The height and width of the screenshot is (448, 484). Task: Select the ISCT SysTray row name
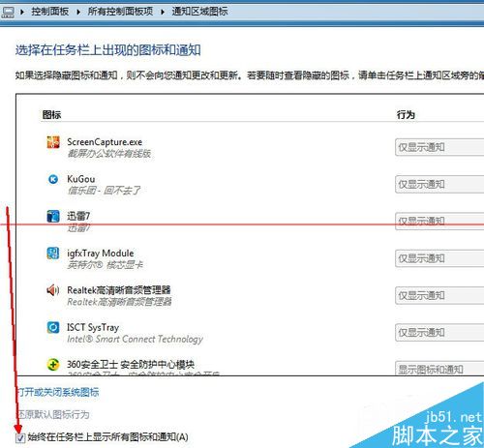click(93, 327)
